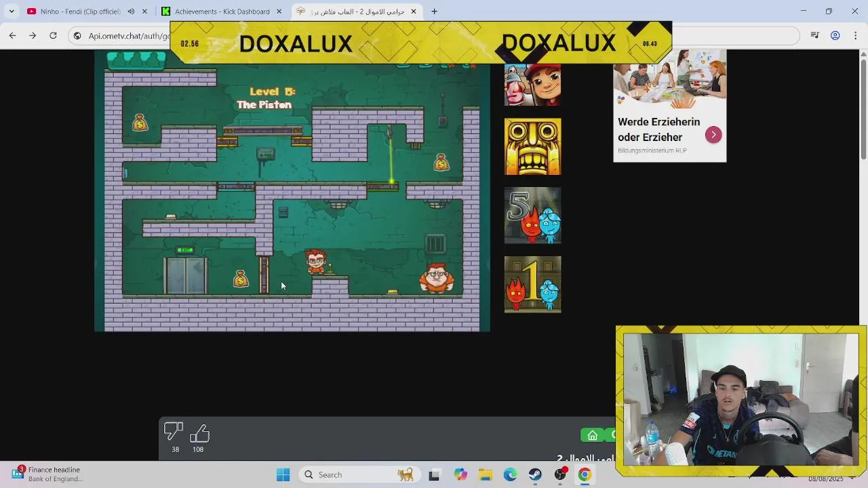Go forward in browser history
This screenshot has height=488, width=868.
33,35
